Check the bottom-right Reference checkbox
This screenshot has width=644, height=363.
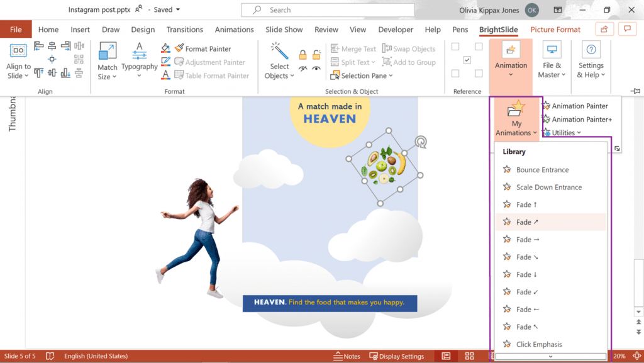(479, 73)
